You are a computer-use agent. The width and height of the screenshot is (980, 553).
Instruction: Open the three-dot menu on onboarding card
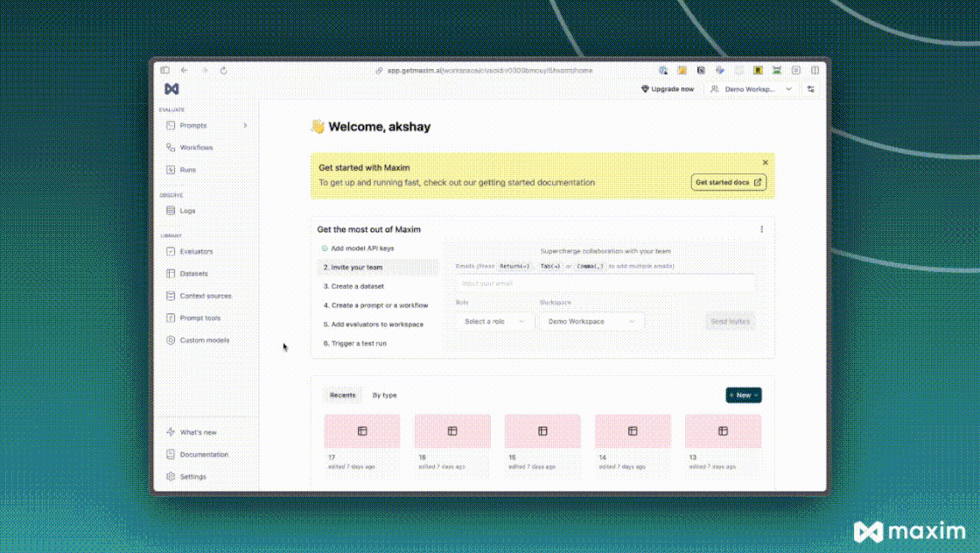coord(761,229)
